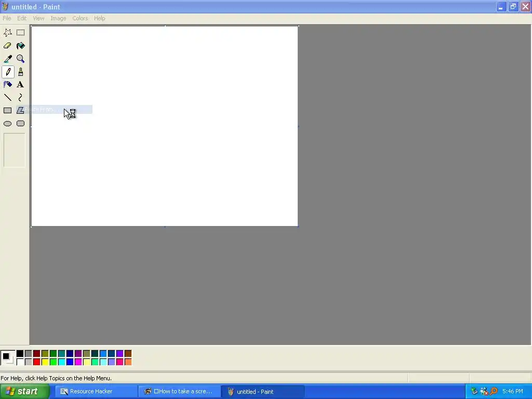
Task: Click the Start button on the taskbar
Action: tap(24, 391)
